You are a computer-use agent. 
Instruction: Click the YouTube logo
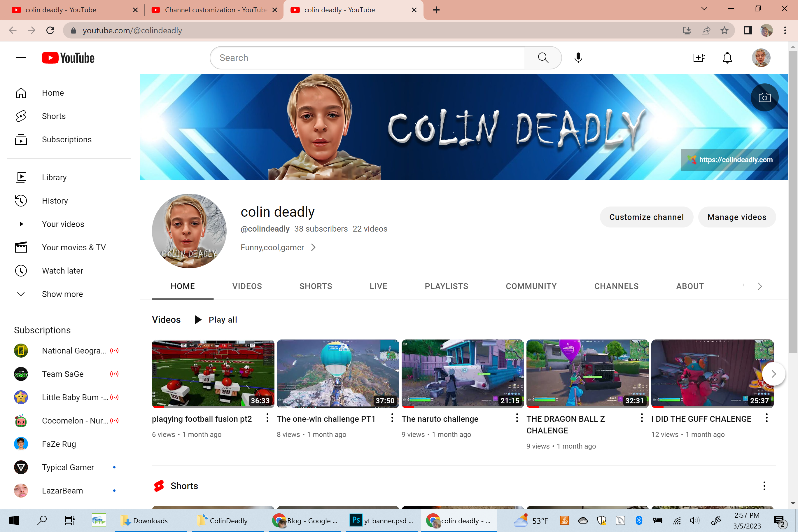[x=68, y=58]
